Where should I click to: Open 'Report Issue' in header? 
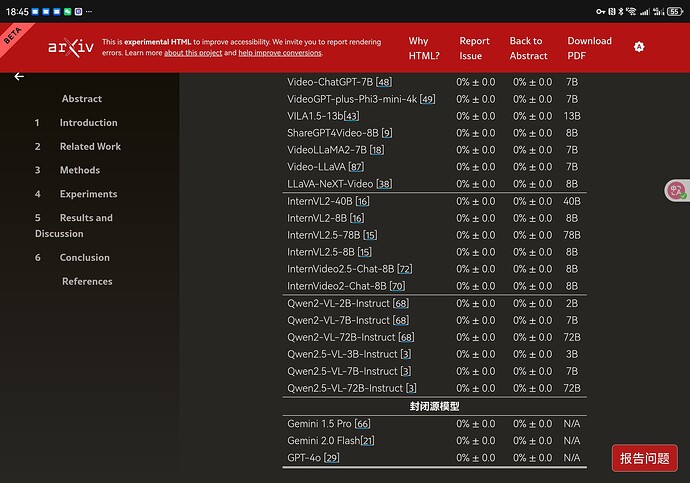coord(474,48)
